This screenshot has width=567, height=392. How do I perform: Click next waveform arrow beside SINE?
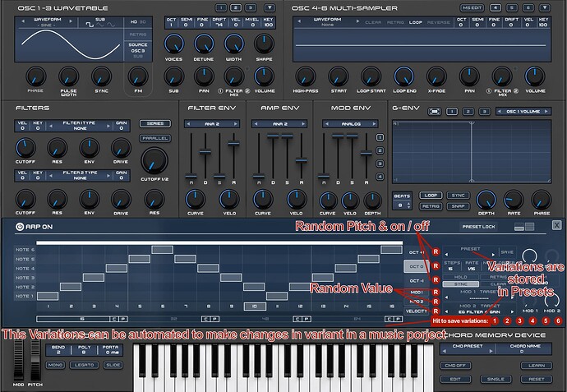coord(71,21)
